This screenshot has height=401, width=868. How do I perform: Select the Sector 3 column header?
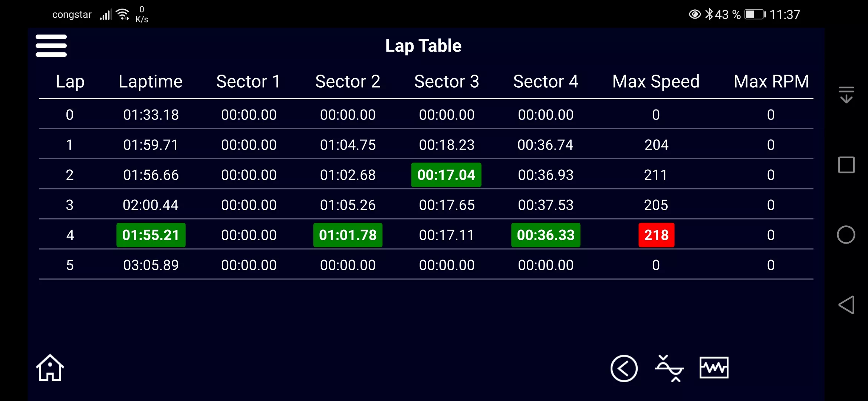[x=447, y=82]
